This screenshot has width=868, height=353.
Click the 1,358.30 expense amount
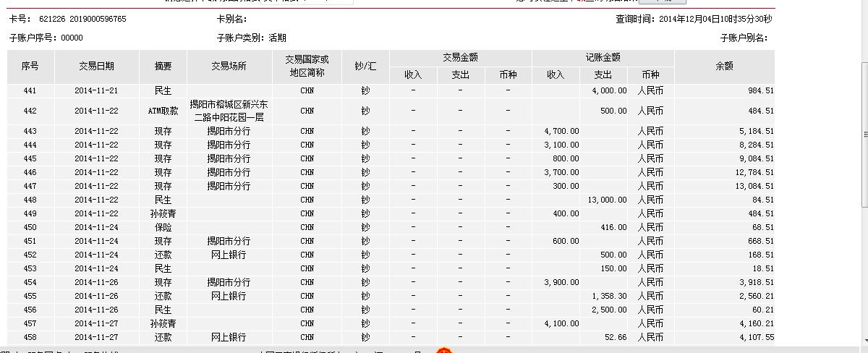609,297
